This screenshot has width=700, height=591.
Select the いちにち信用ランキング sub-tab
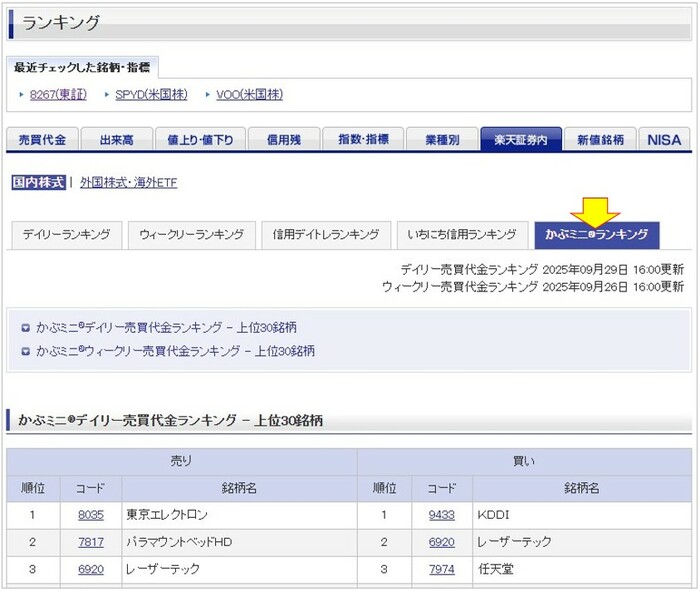tap(462, 235)
